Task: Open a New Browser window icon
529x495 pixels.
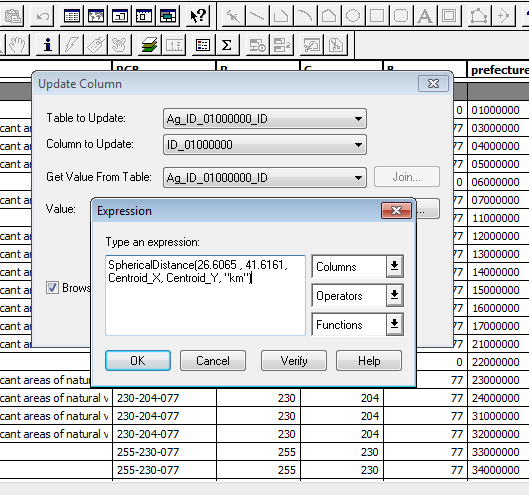Action: pos(72,16)
